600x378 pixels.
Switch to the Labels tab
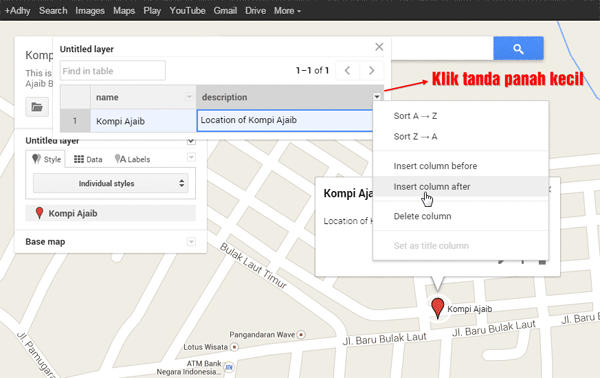pyautogui.click(x=132, y=159)
